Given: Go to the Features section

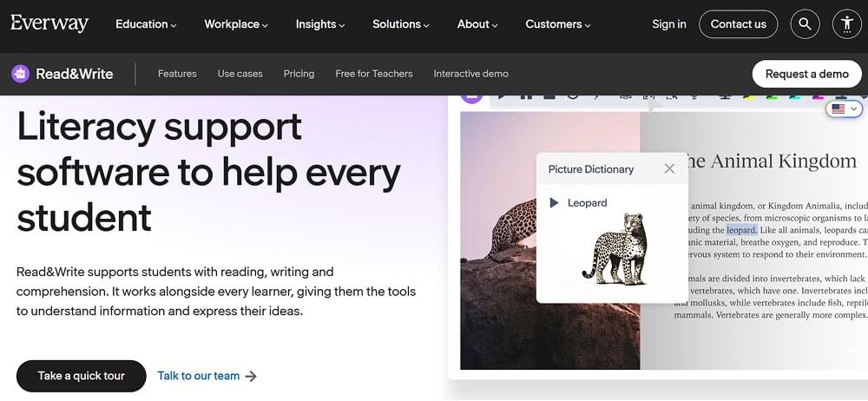Looking at the screenshot, I should pos(177,74).
